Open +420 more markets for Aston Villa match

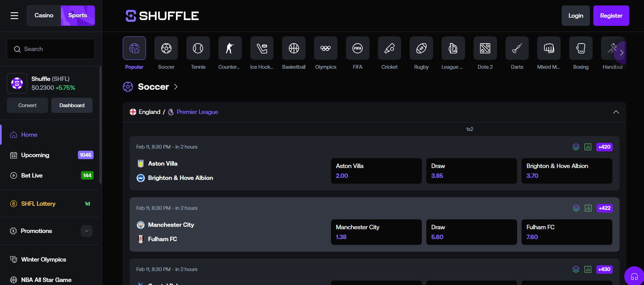coord(605,147)
